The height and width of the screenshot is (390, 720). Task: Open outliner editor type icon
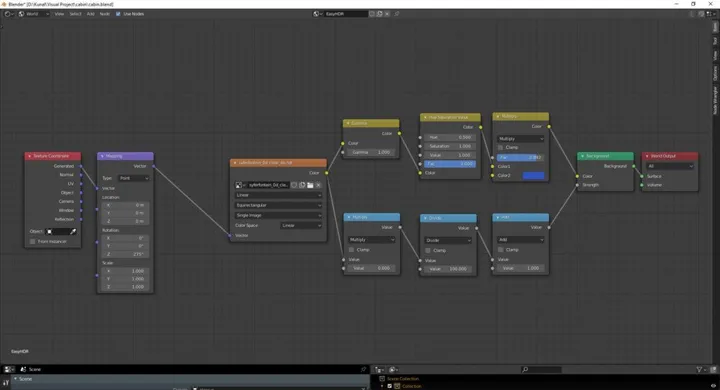pos(379,369)
